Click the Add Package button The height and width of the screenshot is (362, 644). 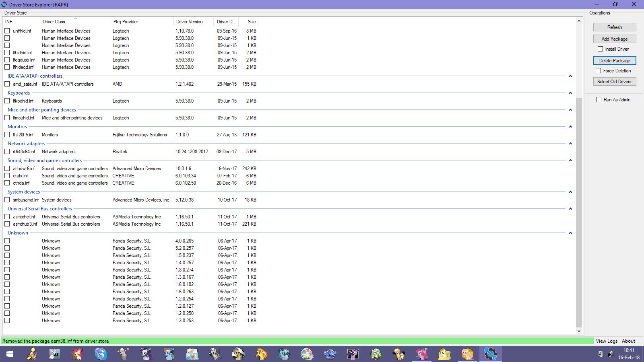pyautogui.click(x=615, y=39)
